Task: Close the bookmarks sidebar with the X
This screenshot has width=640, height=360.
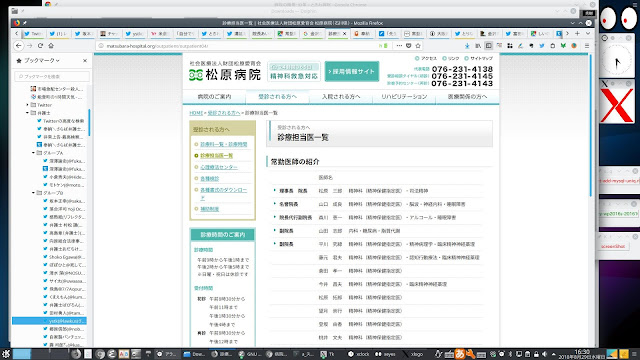Action: tap(85, 60)
